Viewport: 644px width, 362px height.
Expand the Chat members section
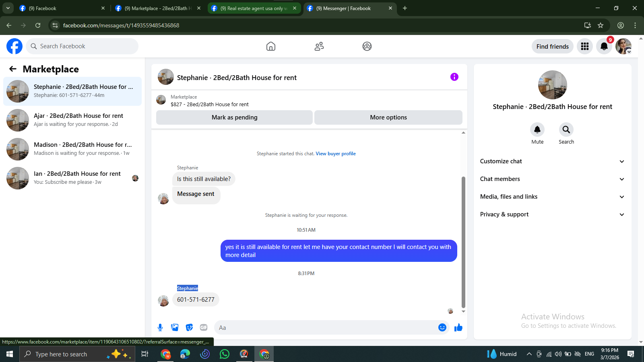point(553,179)
